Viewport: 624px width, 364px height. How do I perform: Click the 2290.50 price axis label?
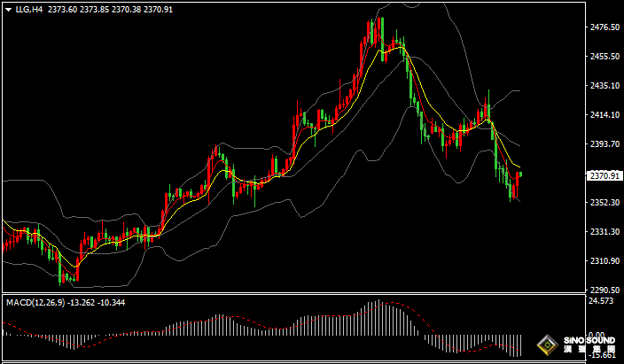pos(604,290)
